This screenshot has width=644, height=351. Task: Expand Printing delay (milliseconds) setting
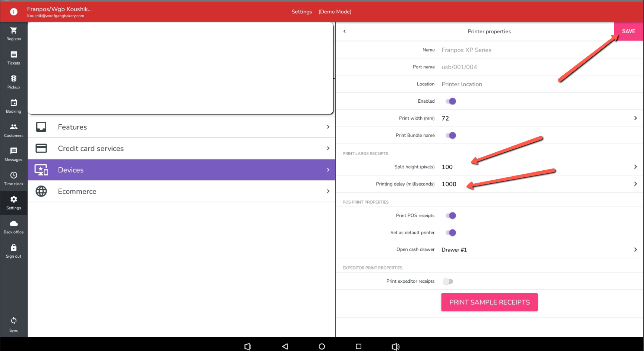(x=635, y=184)
